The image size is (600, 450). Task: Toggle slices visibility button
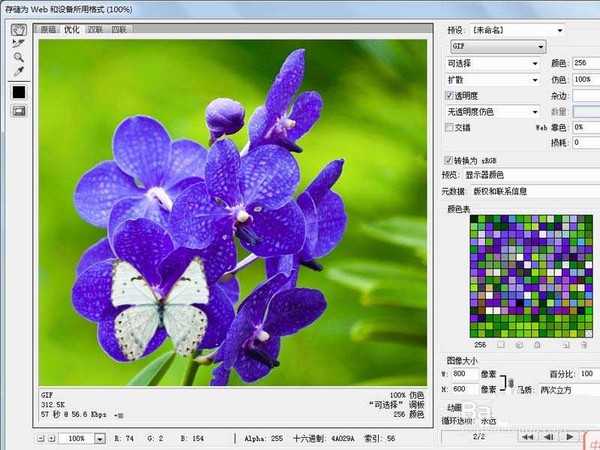18,111
